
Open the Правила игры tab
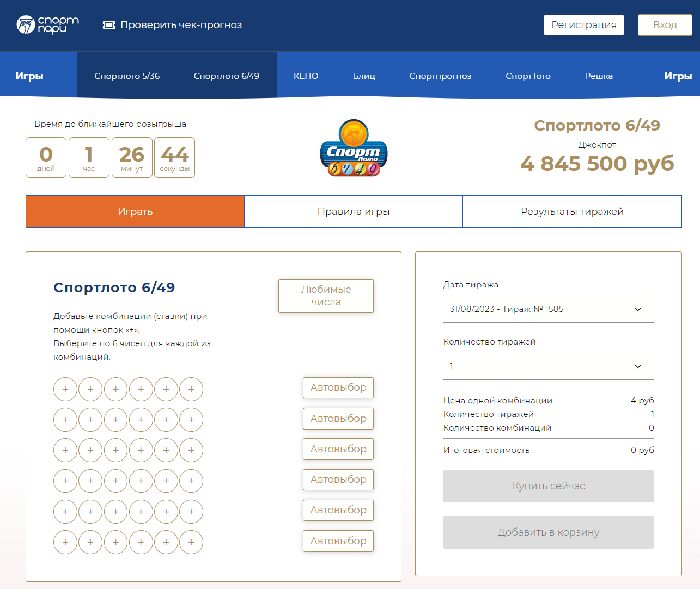(354, 212)
